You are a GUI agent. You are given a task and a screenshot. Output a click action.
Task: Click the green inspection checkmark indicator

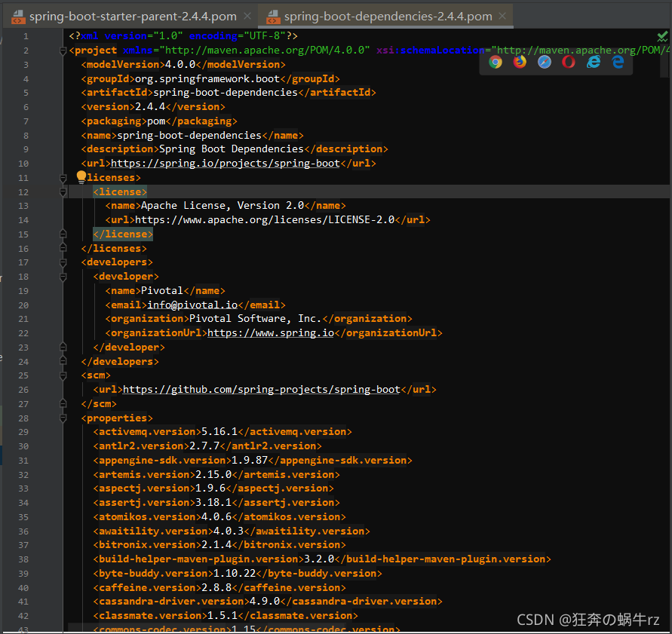pos(662,36)
